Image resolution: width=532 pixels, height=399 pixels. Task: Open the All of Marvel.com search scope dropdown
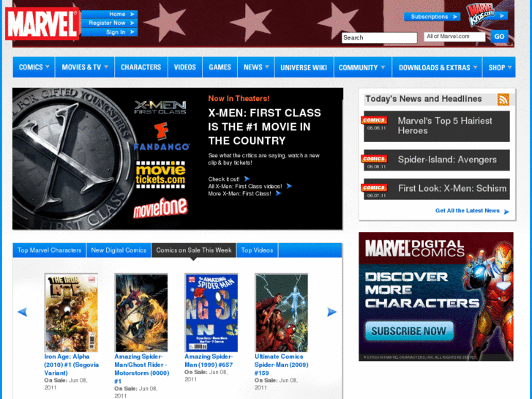(454, 37)
